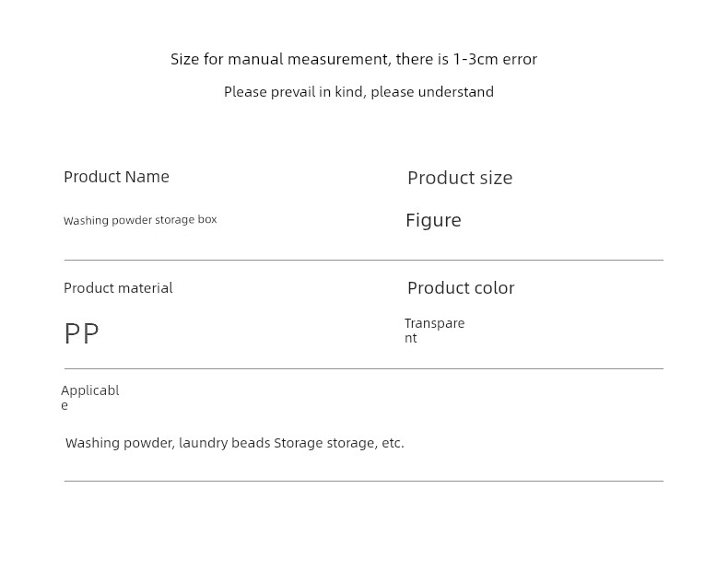The image size is (728, 570).
Task: Select the "Product Name" label
Action: click(x=116, y=177)
